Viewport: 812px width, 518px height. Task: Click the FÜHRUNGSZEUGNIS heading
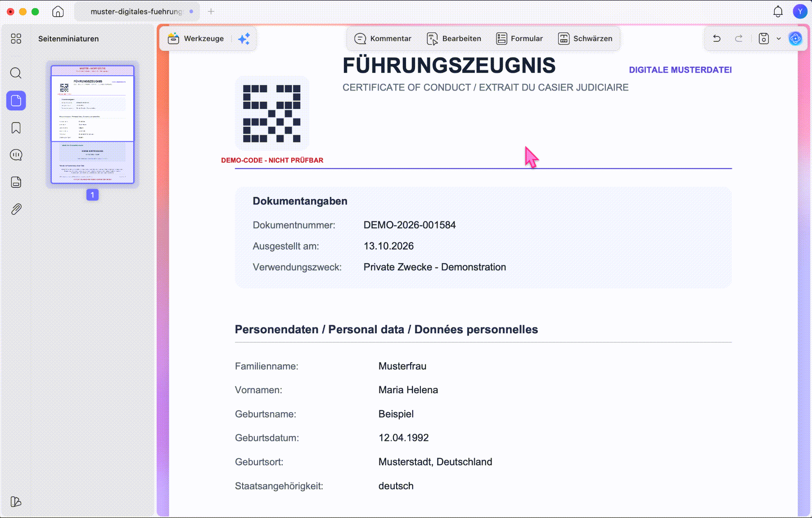[x=449, y=66]
